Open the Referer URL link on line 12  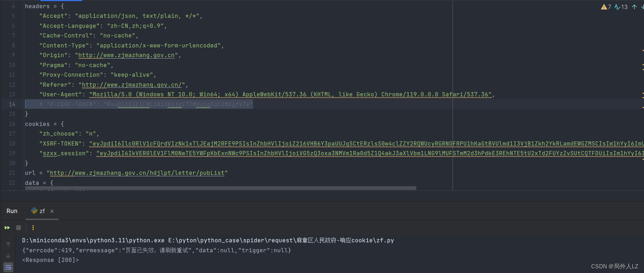(x=132, y=85)
